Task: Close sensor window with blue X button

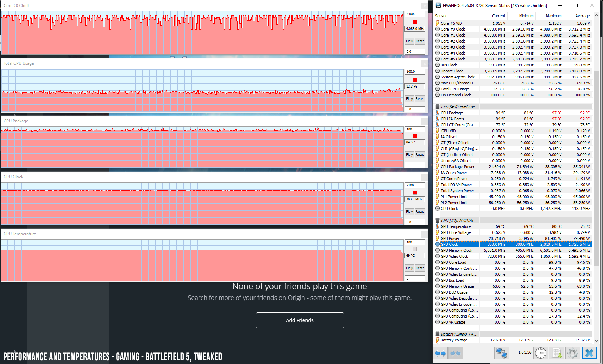Action: (x=589, y=353)
